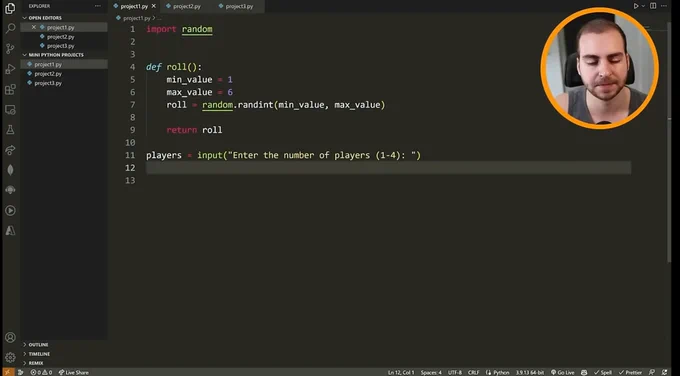Switch to project2.py tab
The image size is (680, 376).
pos(186,6)
